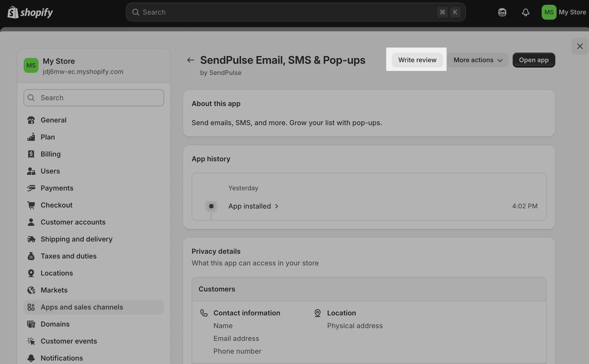Click the Notifications bell in sidebar
The image size is (589, 364).
tap(31, 358)
